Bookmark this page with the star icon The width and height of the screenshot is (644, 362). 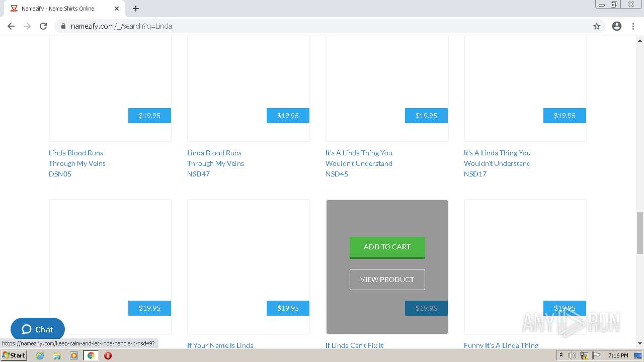pos(597,26)
